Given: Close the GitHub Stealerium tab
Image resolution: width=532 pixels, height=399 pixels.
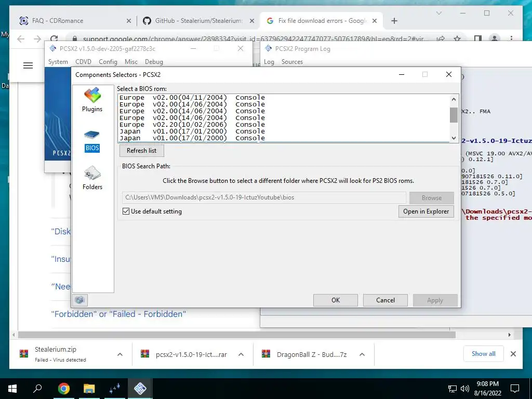Looking at the screenshot, I should point(252,21).
